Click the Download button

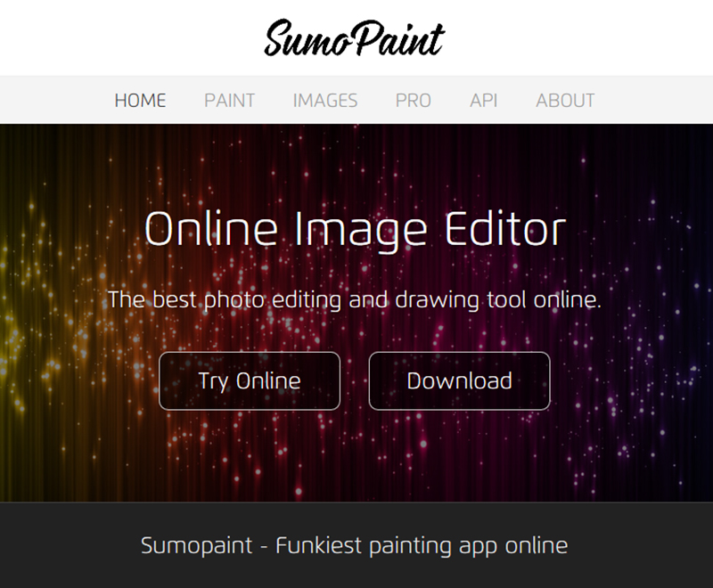click(459, 380)
